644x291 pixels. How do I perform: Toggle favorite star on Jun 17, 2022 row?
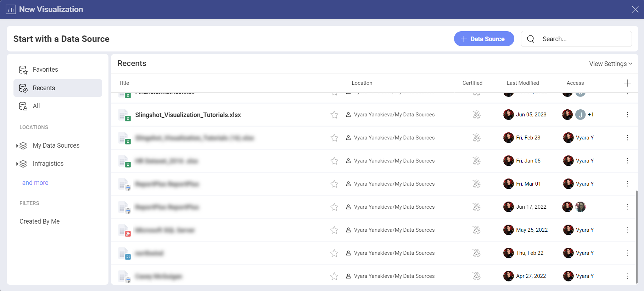pos(334,207)
